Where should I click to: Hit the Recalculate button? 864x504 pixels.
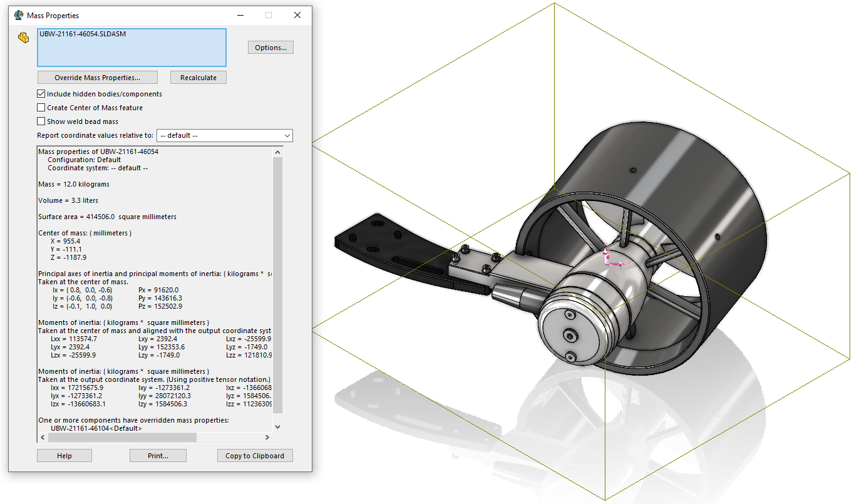point(198,78)
